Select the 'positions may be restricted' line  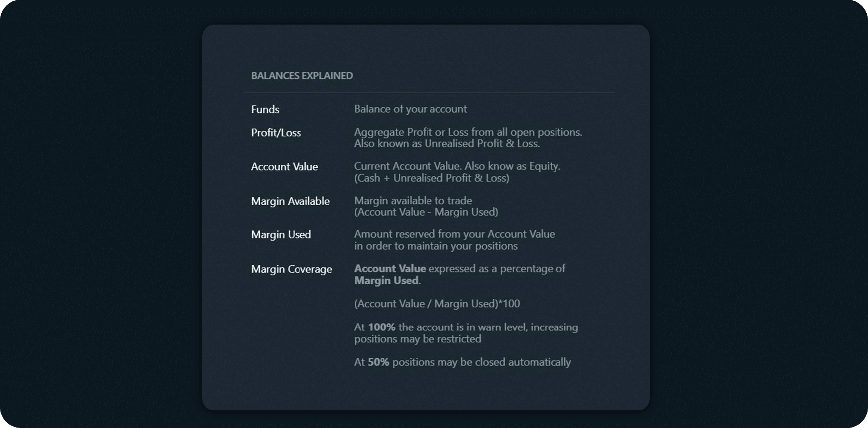(417, 339)
